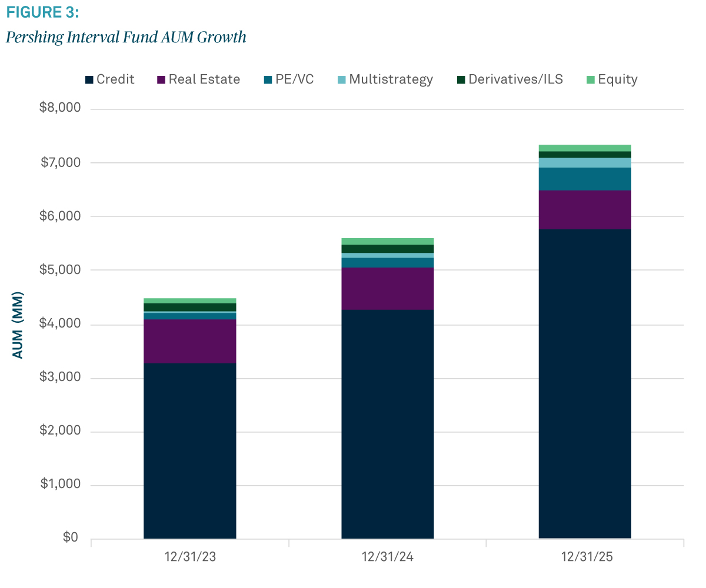
Task: Select the 12/31/24 axis label
Action: (x=387, y=557)
